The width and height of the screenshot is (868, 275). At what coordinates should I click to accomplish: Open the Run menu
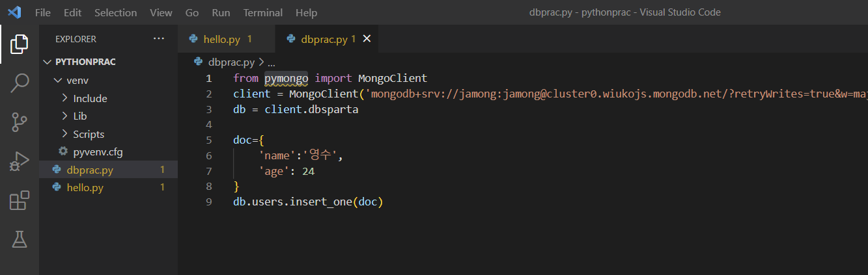221,12
